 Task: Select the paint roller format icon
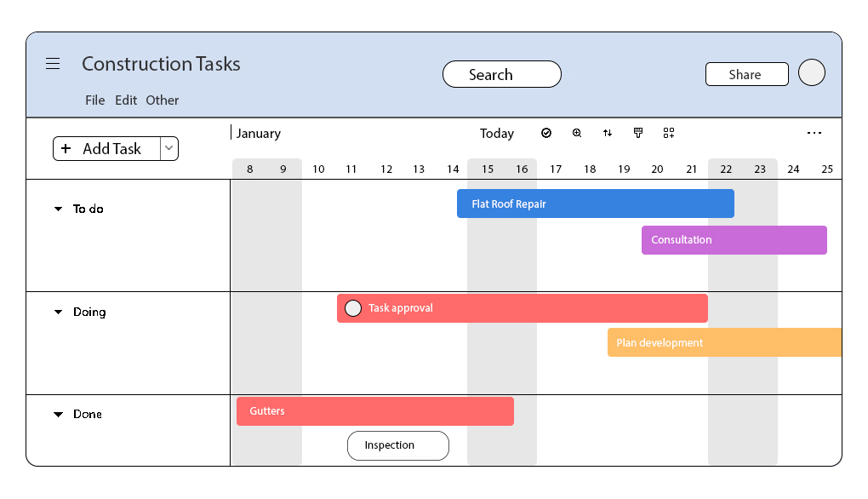click(x=638, y=133)
